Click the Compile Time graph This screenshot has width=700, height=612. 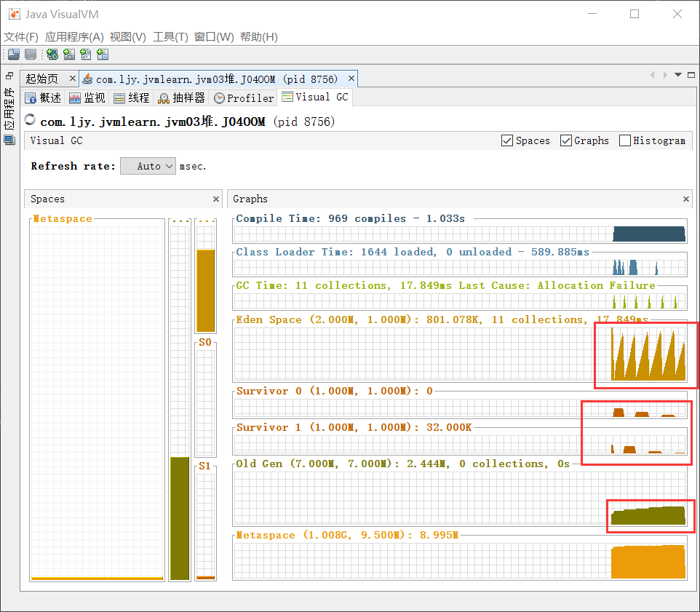(x=460, y=234)
